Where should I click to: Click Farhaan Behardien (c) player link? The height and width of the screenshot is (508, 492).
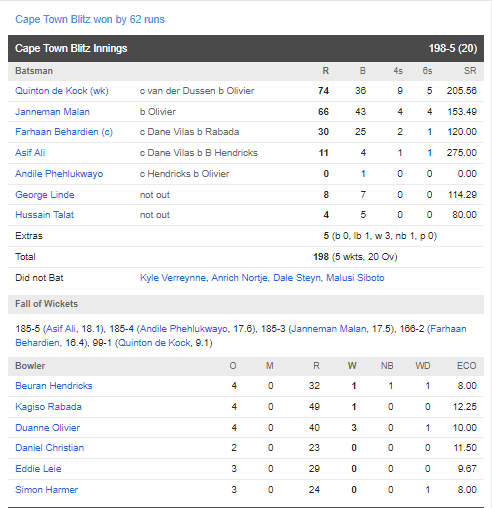(64, 132)
